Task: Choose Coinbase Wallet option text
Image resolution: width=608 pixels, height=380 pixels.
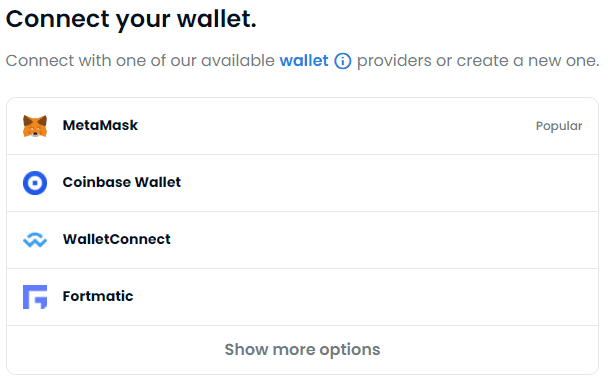Action: click(x=122, y=182)
